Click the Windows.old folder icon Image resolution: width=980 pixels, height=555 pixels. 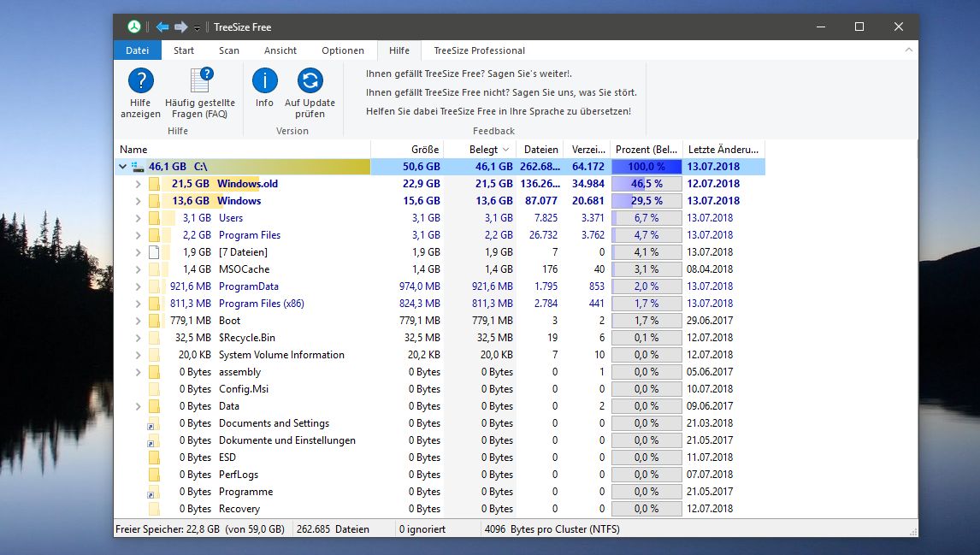tap(154, 184)
